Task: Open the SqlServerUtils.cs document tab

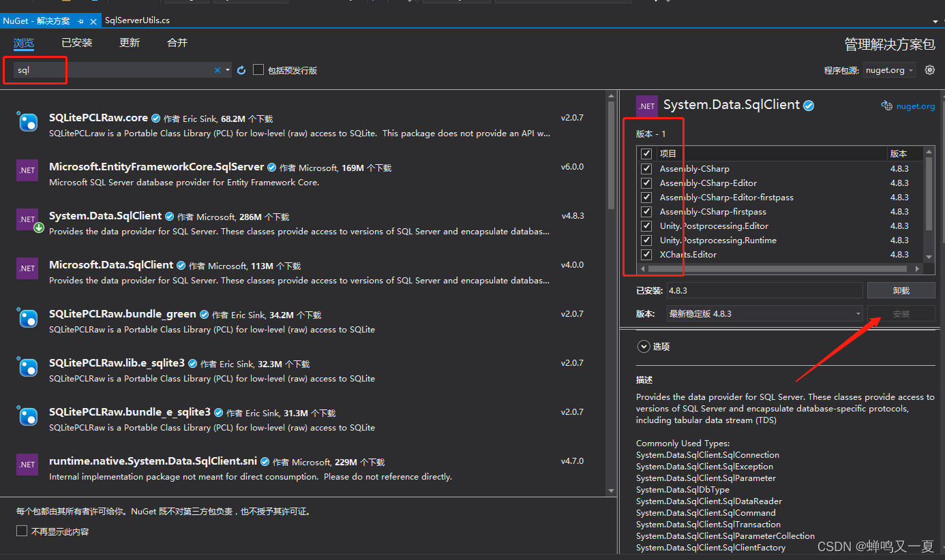Action: click(x=138, y=20)
